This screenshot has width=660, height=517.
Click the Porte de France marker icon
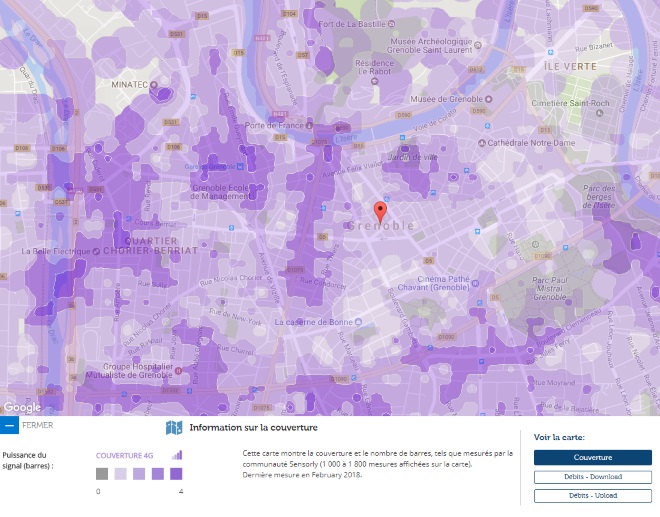point(309,125)
